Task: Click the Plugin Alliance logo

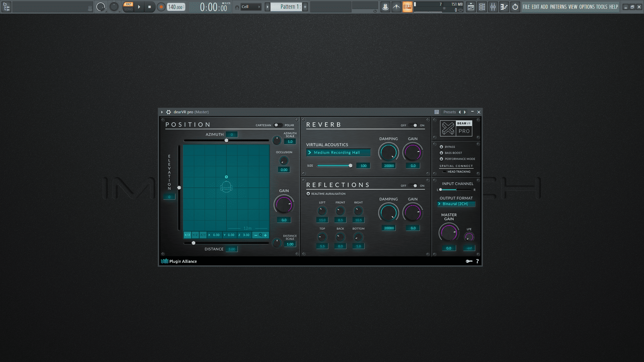Action: [179, 261]
